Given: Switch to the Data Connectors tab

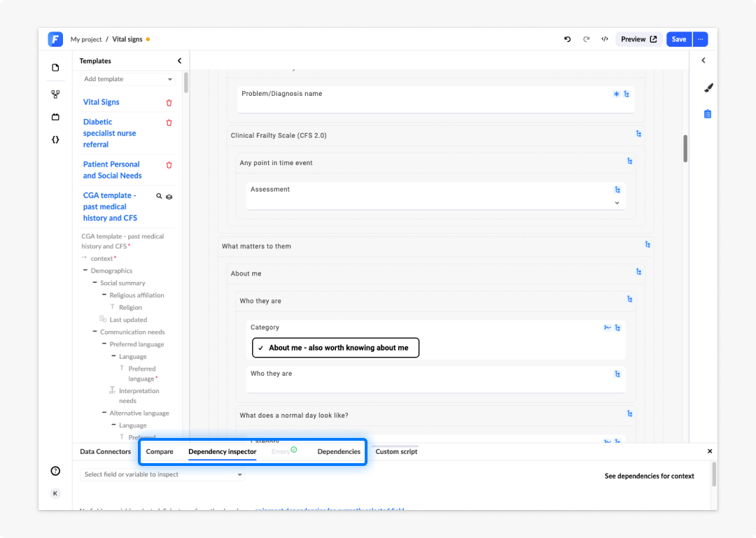Looking at the screenshot, I should point(106,452).
